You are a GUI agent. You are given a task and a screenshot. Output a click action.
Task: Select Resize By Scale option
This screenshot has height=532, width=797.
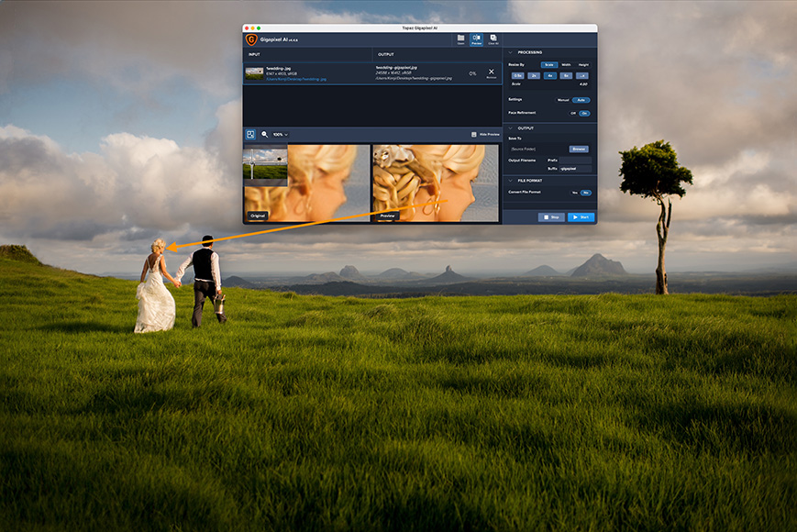[549, 65]
